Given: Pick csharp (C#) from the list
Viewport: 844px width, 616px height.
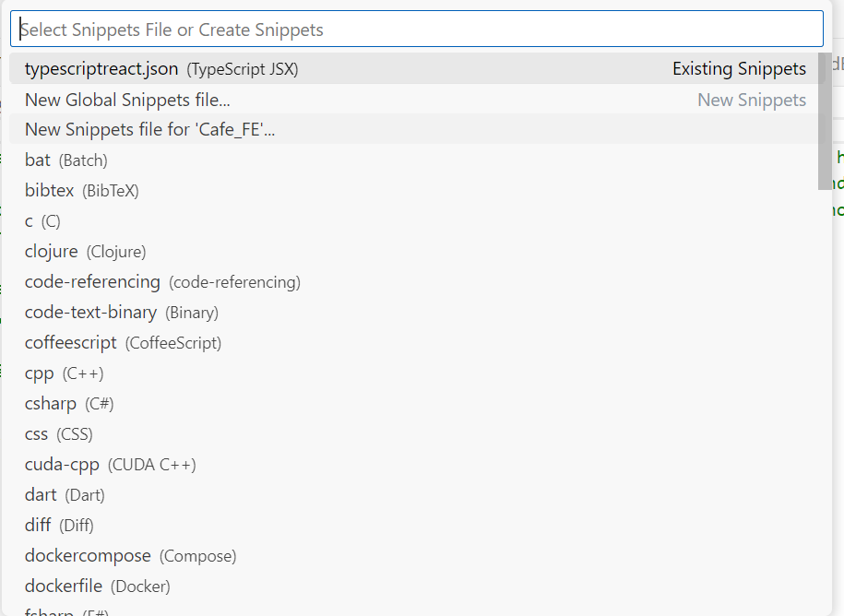Looking at the screenshot, I should 417,404.
